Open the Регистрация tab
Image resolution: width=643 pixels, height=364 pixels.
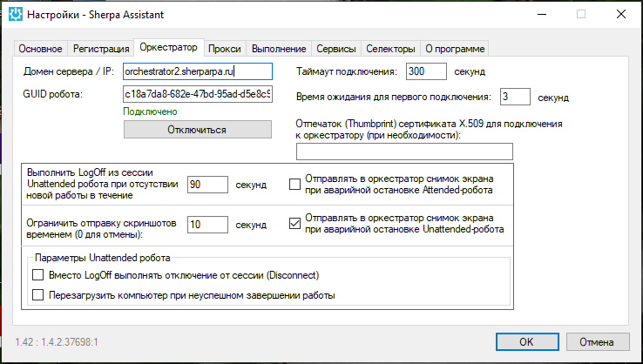pos(101,49)
